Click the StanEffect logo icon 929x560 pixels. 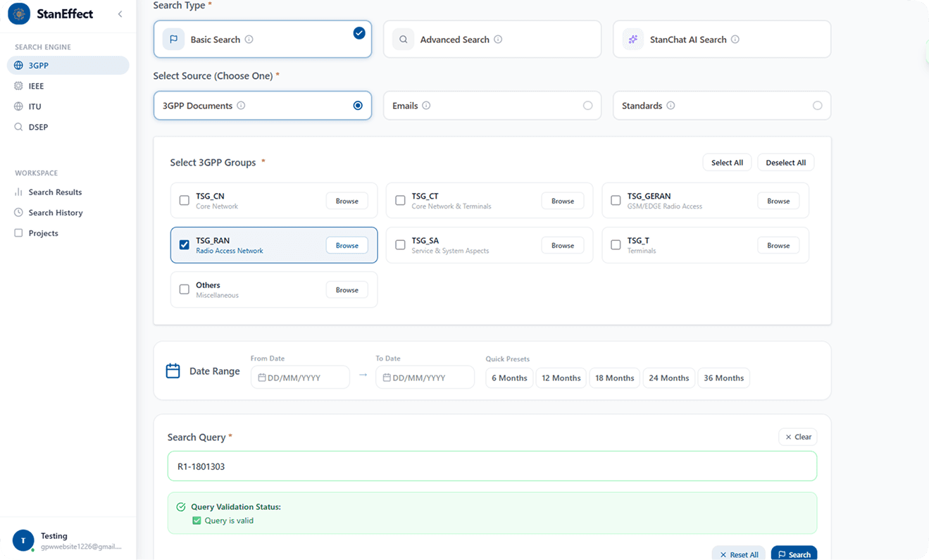tap(19, 13)
